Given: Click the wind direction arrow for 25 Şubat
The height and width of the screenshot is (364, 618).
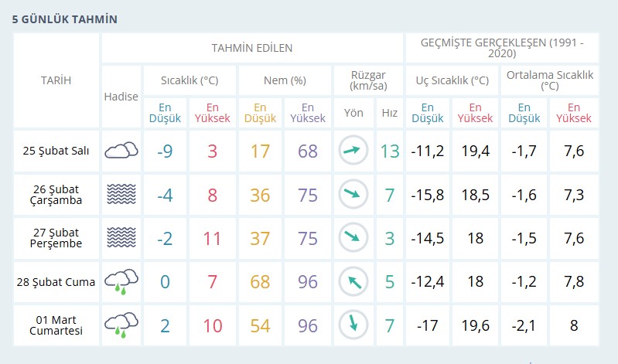Looking at the screenshot, I should [353, 151].
